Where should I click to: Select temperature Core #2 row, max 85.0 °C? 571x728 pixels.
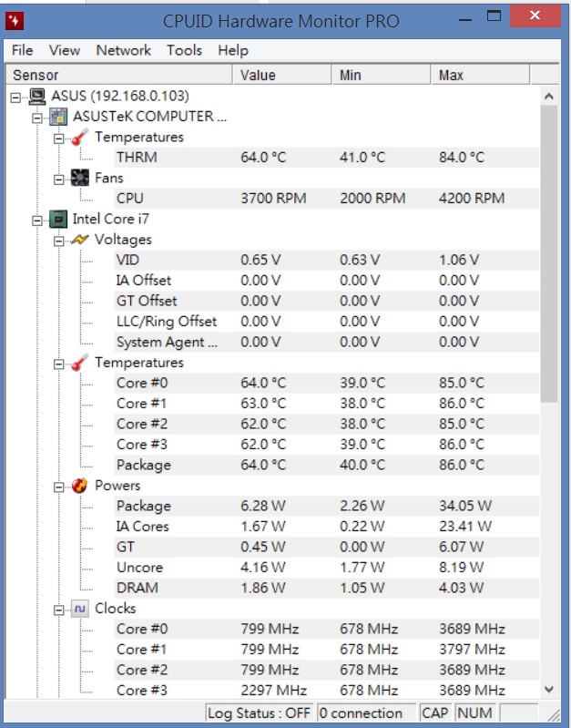pos(327,424)
